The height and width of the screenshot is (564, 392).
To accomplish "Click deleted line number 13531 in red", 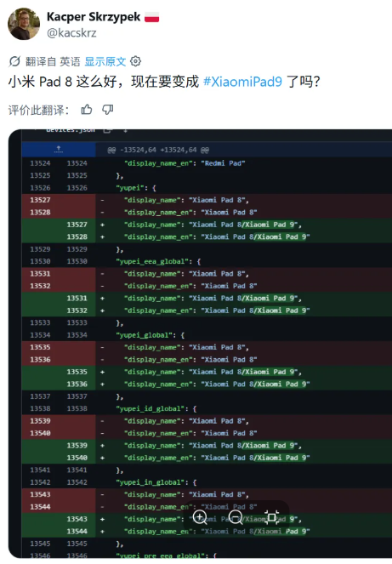I will [x=40, y=274].
